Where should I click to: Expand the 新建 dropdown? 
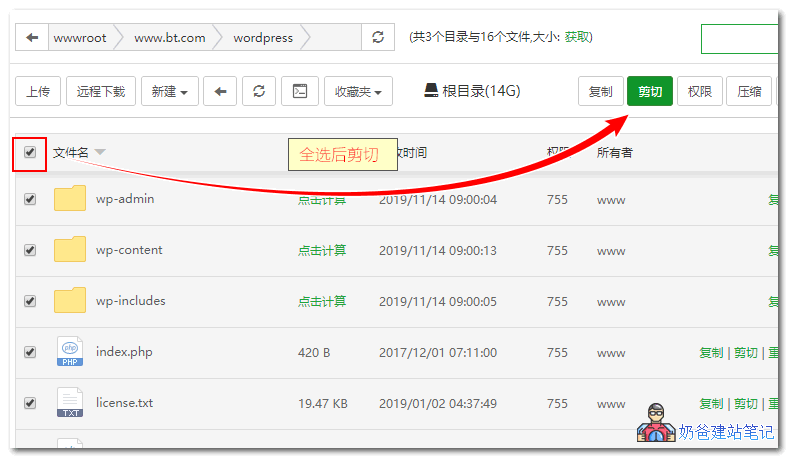(169, 91)
